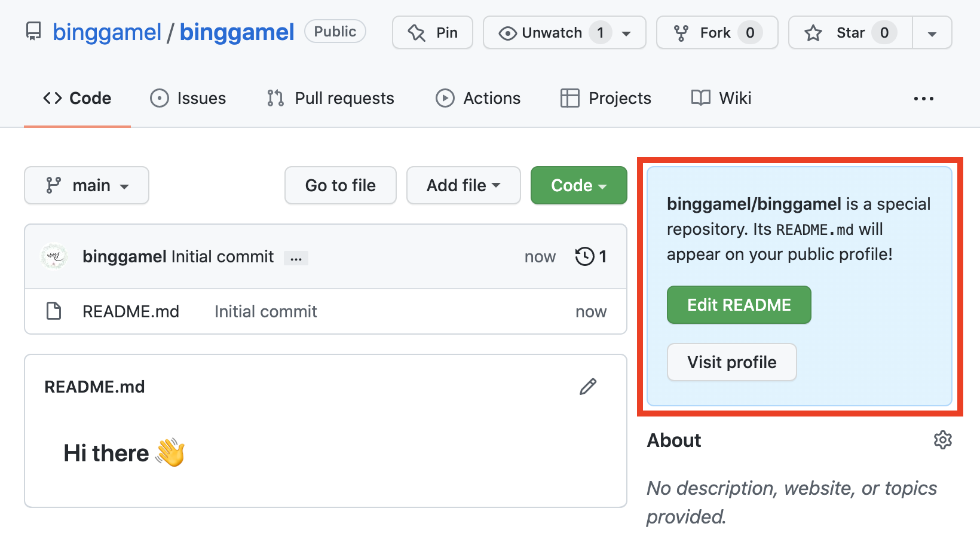Open the green Code dropdown
Viewport: 980px width, 539px height.
[x=579, y=185]
